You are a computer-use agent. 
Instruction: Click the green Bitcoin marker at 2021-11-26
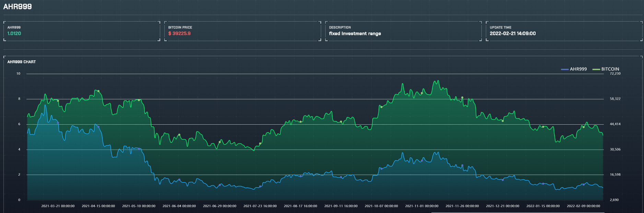pos(462,98)
